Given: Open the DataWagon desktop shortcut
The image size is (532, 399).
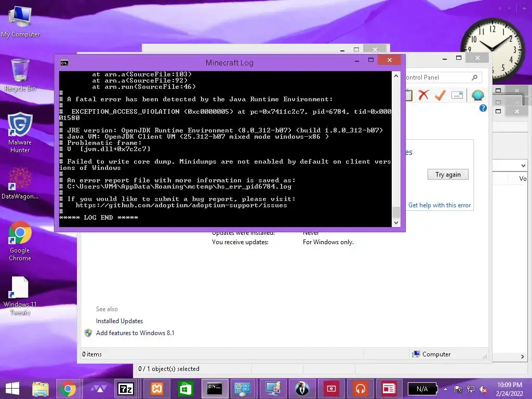Looking at the screenshot, I should pos(20,183).
